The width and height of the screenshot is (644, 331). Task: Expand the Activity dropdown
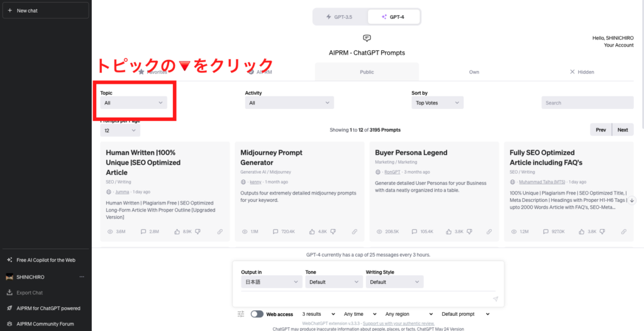(289, 103)
